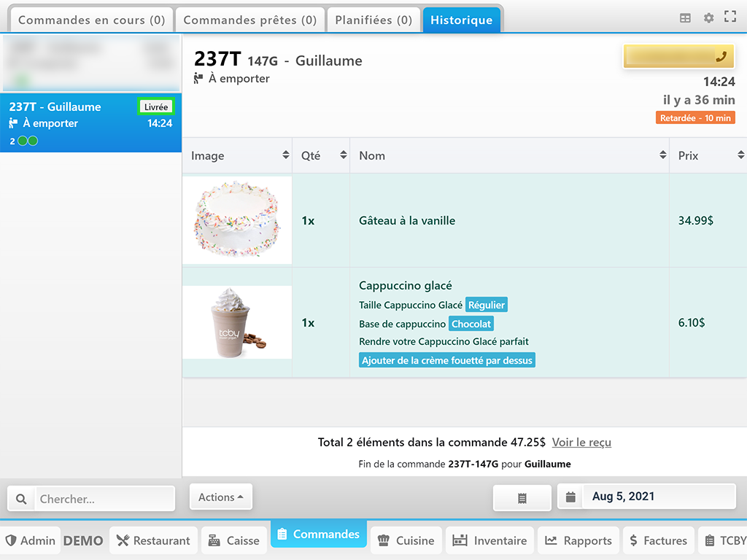Open the Rapports section
The image size is (747, 560).
[x=578, y=540]
